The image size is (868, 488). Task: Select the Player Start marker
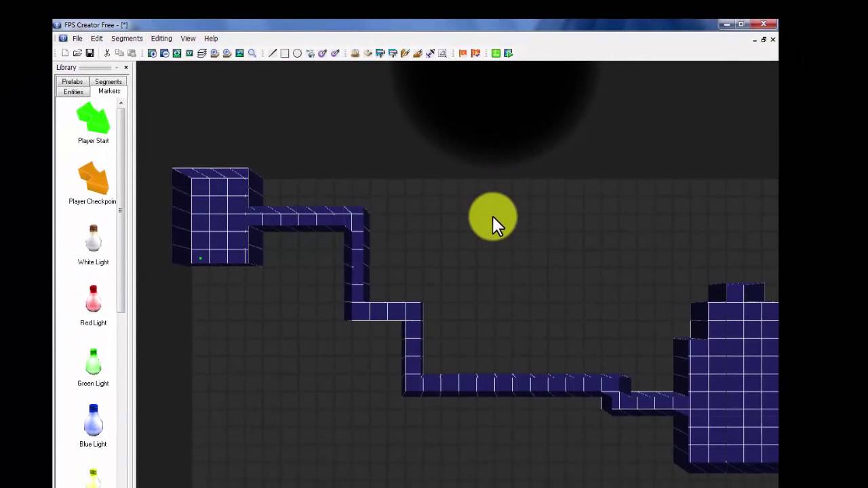93,123
